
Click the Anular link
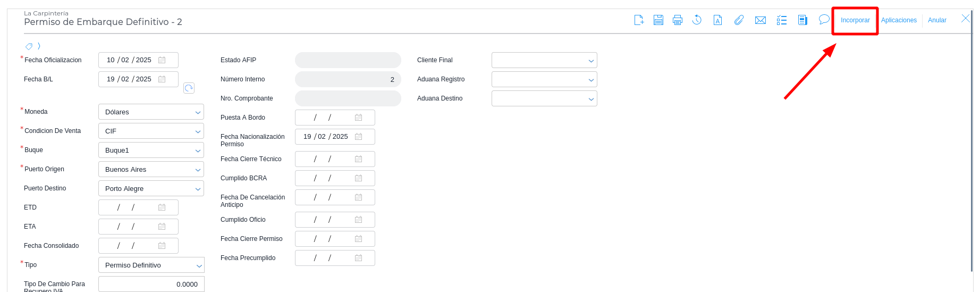pyautogui.click(x=937, y=20)
